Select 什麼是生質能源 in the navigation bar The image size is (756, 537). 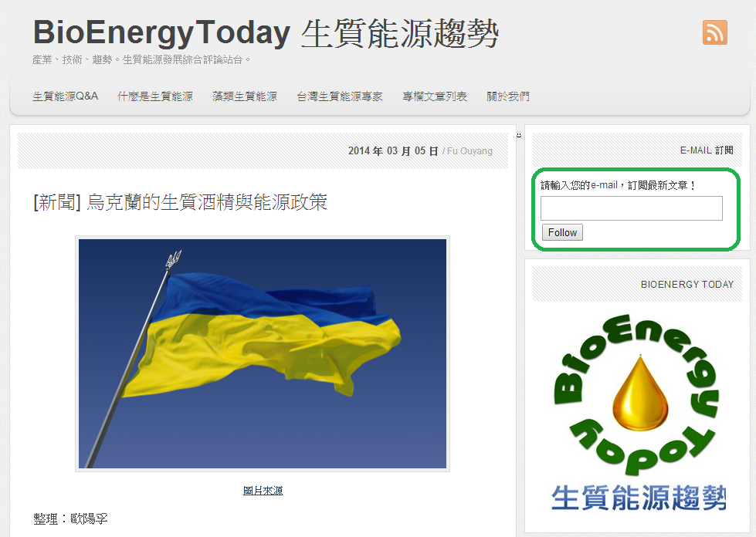(x=155, y=96)
